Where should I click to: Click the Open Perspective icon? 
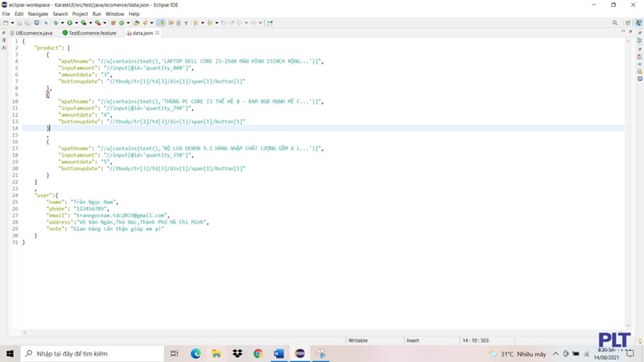[x=628, y=23]
